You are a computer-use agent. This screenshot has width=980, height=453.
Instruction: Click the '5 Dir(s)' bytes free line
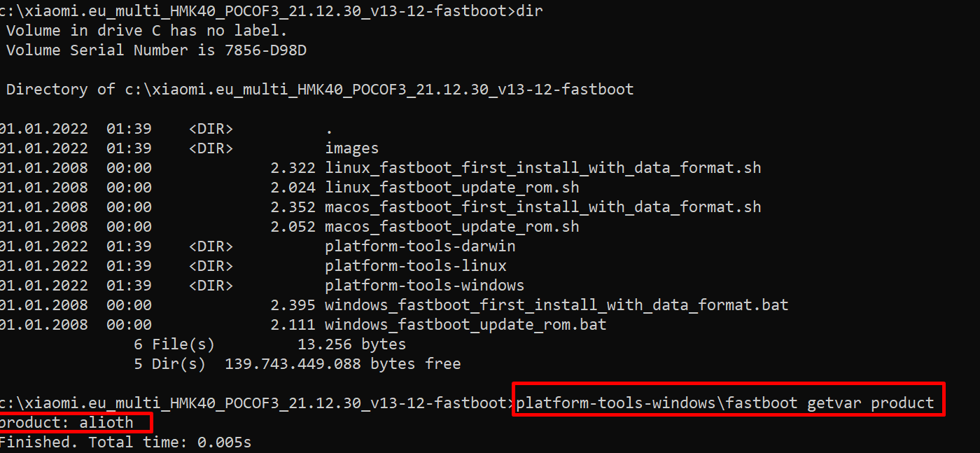pyautogui.click(x=297, y=364)
